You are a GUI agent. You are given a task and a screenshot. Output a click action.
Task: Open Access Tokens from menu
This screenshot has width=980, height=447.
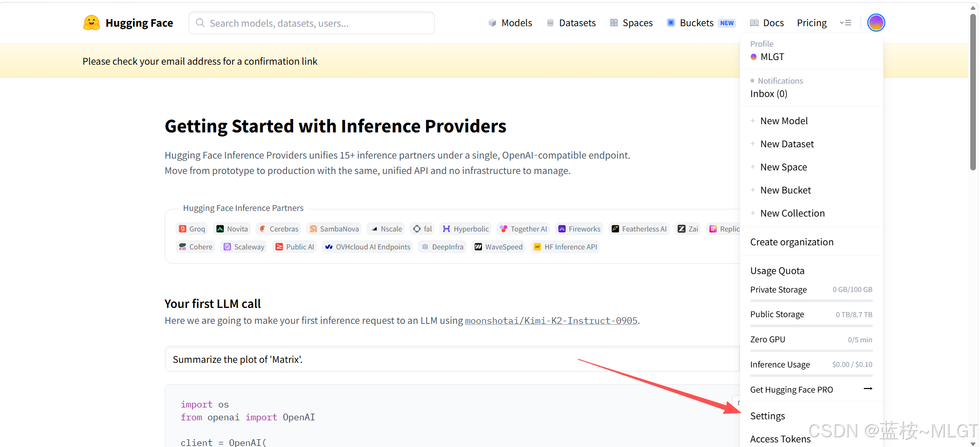point(780,439)
